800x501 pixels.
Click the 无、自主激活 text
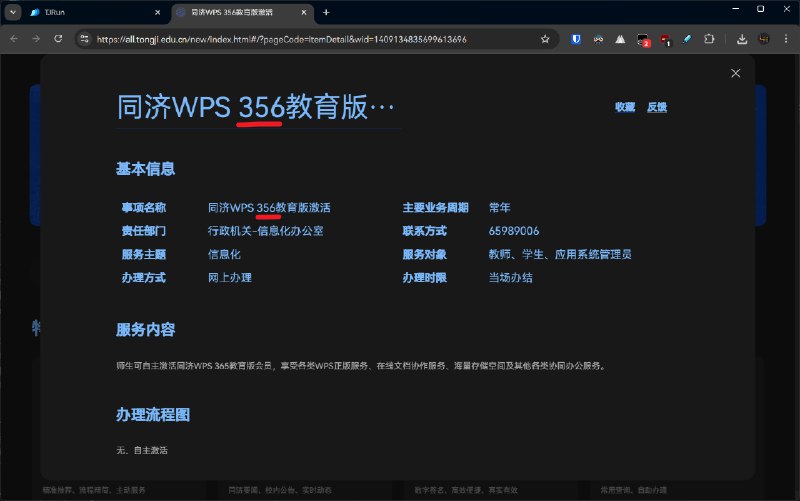(x=142, y=450)
